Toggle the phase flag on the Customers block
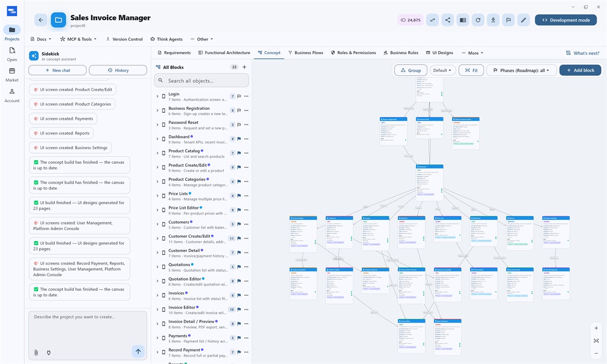 [239, 224]
